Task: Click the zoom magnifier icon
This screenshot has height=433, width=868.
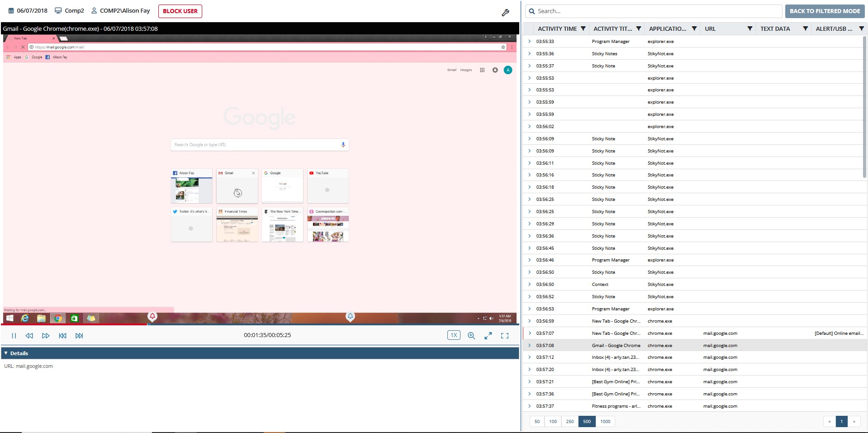Action: pyautogui.click(x=471, y=336)
